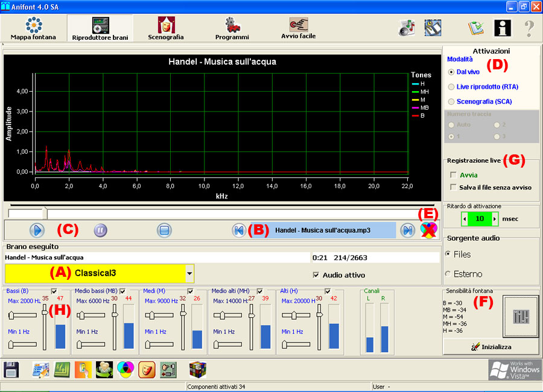Click the Works with Windows Vista logo
The width and height of the screenshot is (543, 392).
tap(515, 370)
